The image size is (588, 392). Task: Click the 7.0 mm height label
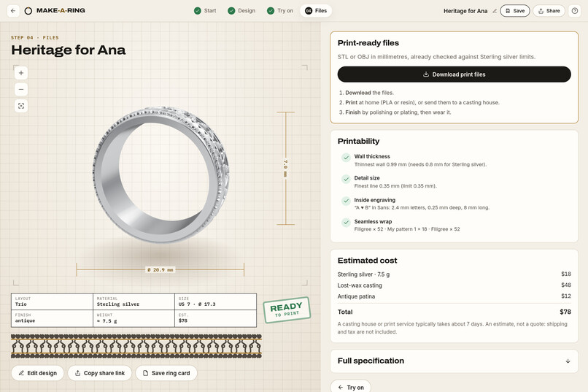tap(285, 168)
